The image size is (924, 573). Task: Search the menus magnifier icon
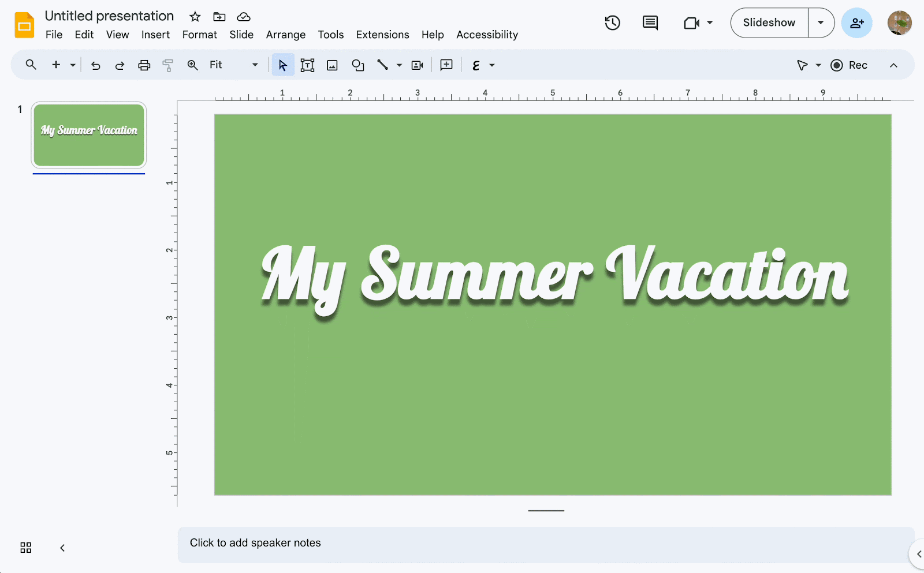[31, 65]
